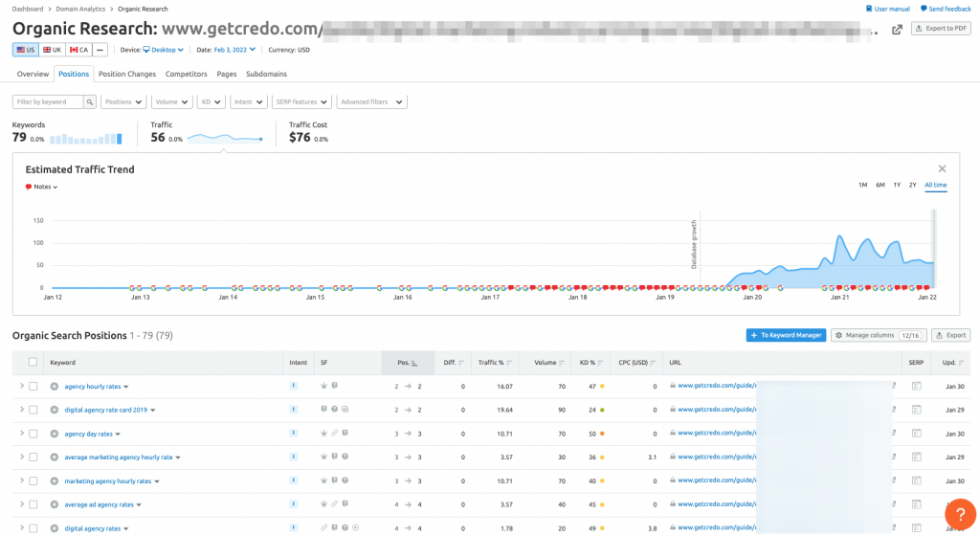The height and width of the screenshot is (536, 980).
Task: Open Domain Analytics breadcrumb link
Action: 80,9
